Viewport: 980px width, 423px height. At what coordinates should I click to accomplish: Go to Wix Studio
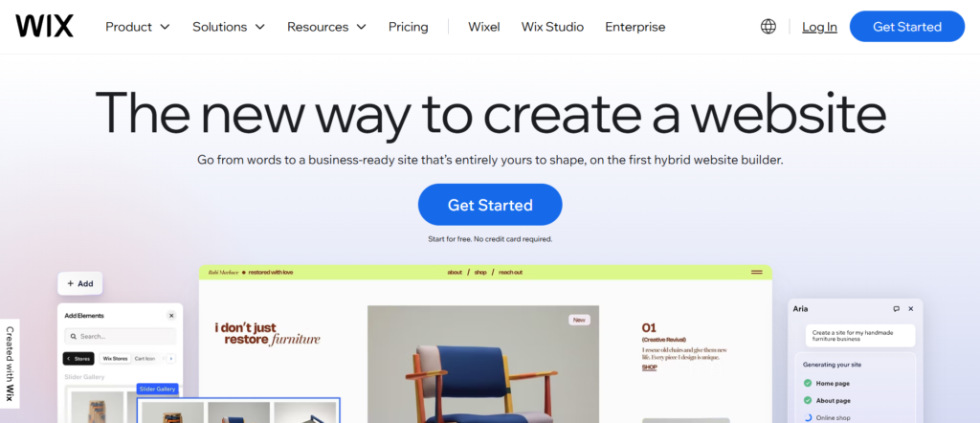pos(552,27)
